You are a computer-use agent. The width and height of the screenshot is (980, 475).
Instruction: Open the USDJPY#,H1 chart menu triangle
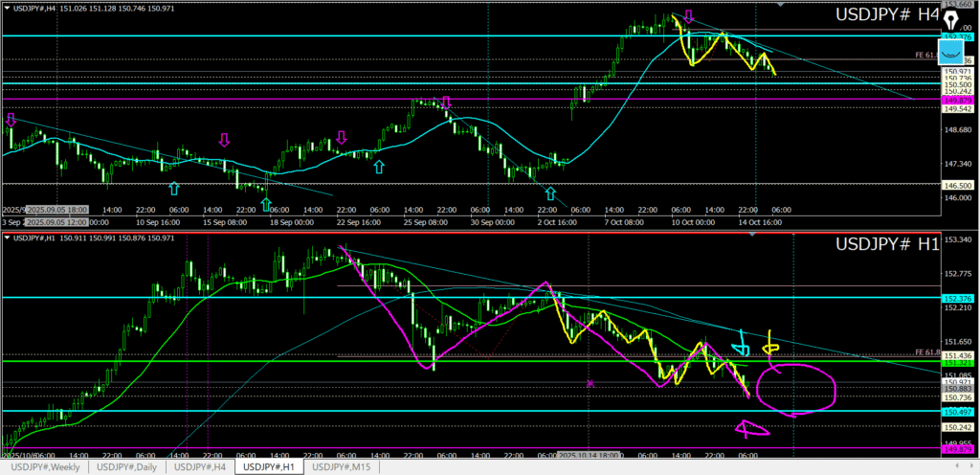[x=7, y=237]
